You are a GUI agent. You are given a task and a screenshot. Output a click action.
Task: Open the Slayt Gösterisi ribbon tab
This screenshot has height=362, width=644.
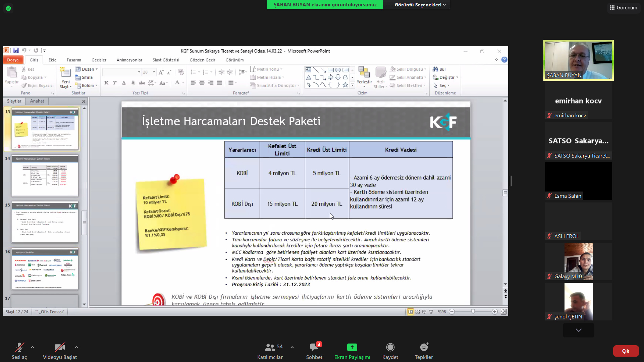pos(166,60)
